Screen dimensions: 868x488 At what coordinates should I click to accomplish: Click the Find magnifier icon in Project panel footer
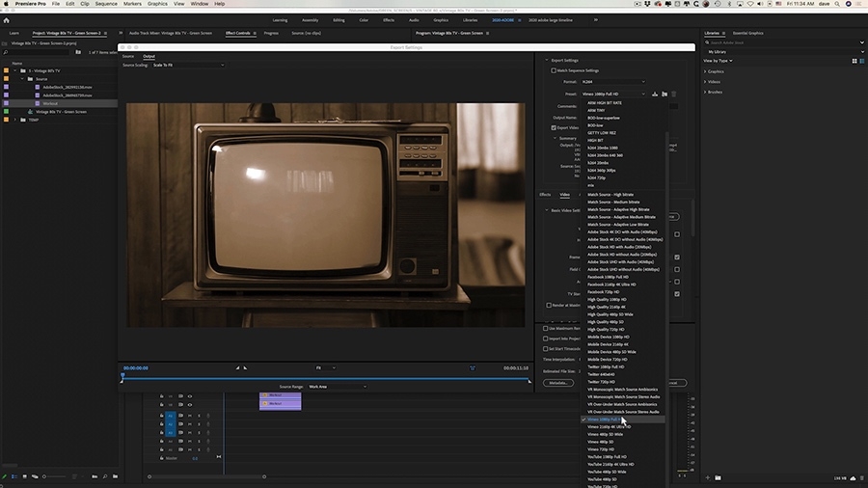[104, 476]
